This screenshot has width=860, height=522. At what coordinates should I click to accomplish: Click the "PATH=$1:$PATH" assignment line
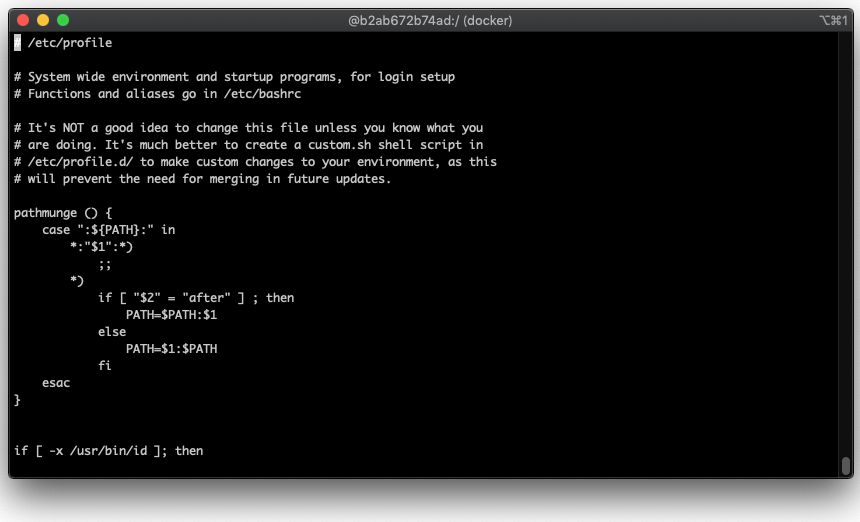[171, 349]
